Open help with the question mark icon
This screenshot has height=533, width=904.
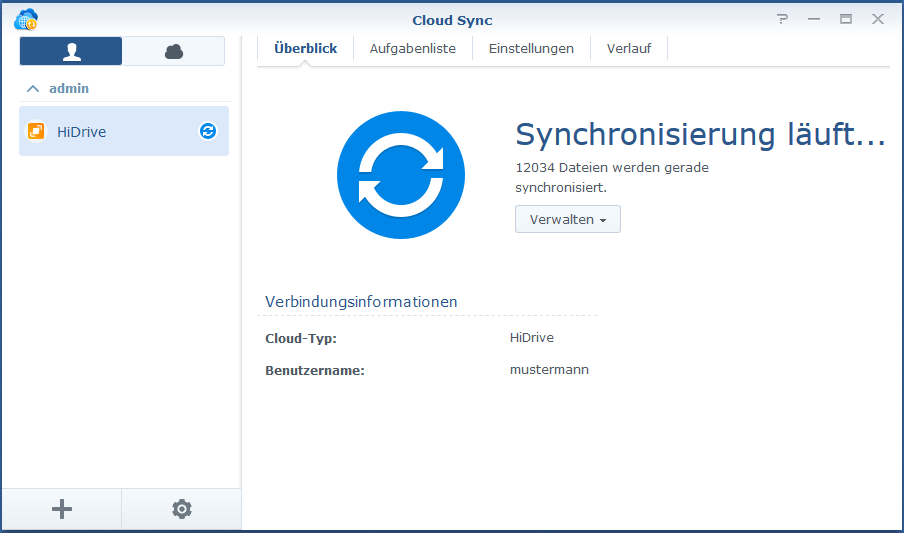tap(782, 19)
